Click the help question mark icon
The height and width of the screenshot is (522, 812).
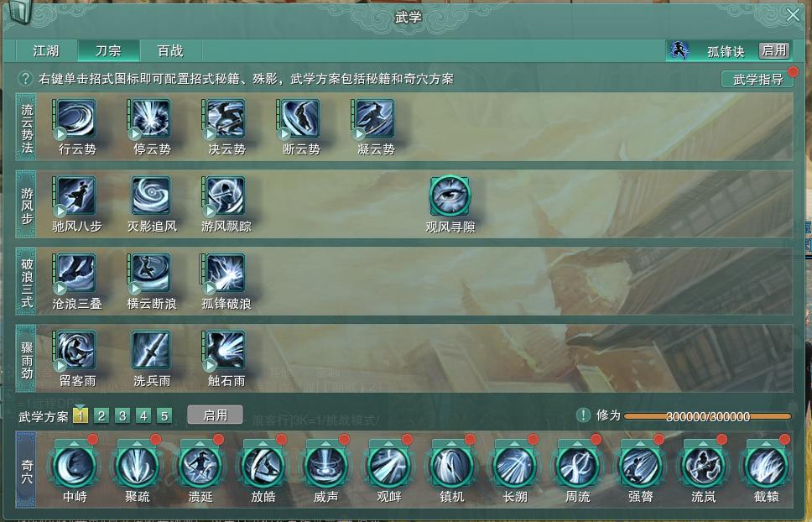pos(25,79)
